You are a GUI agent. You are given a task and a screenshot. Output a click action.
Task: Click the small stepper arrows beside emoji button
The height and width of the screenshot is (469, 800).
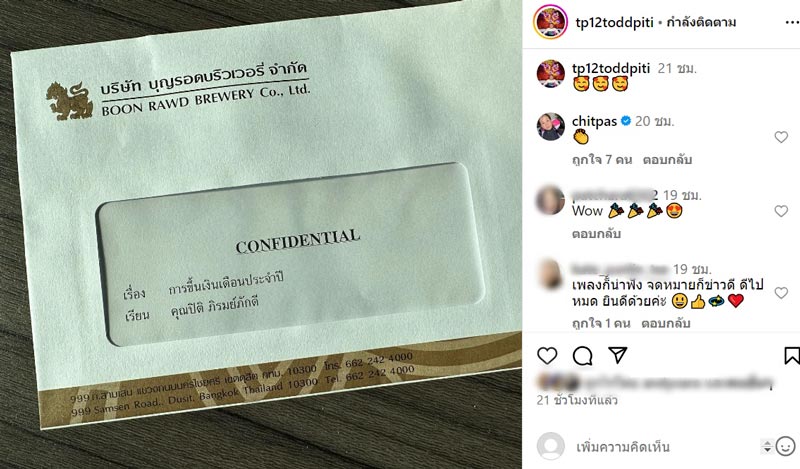tap(767, 447)
